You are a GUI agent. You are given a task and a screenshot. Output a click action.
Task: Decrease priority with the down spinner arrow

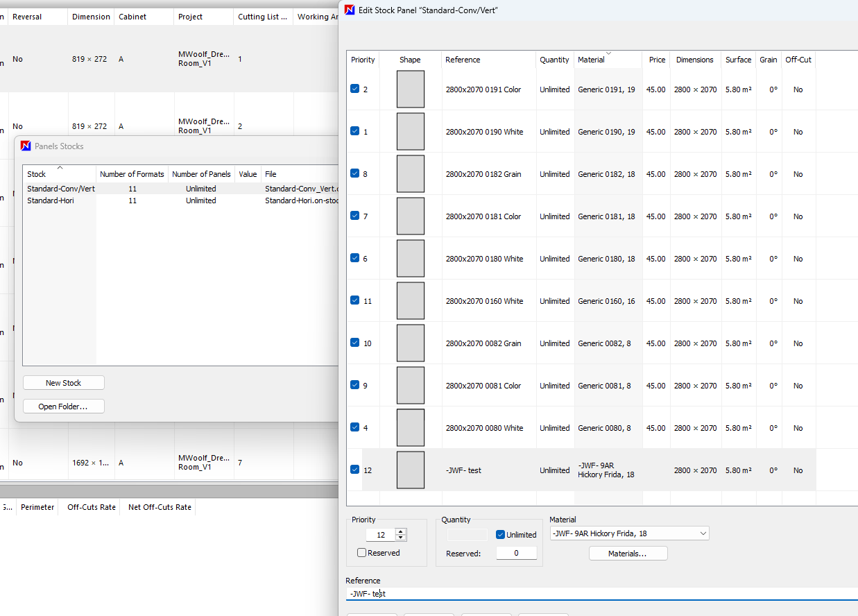(400, 538)
